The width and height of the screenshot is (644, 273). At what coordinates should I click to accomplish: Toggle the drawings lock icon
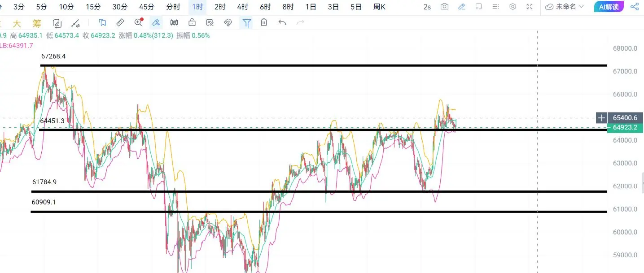(192, 22)
